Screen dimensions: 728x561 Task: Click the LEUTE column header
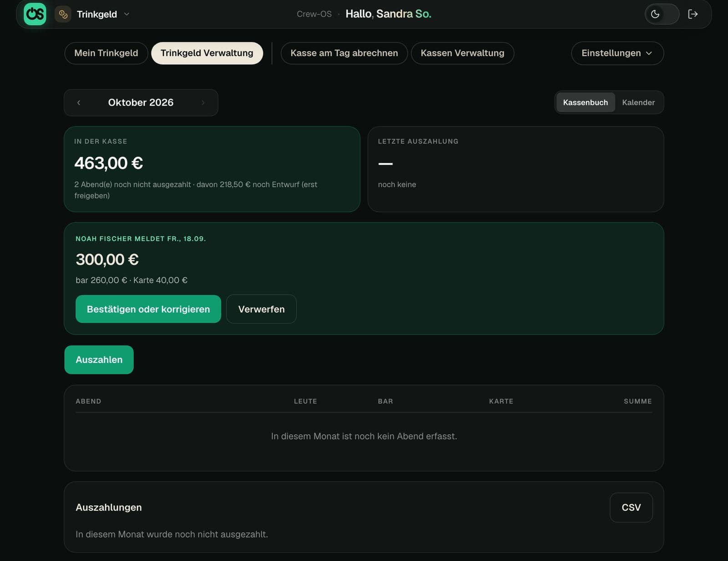(305, 401)
